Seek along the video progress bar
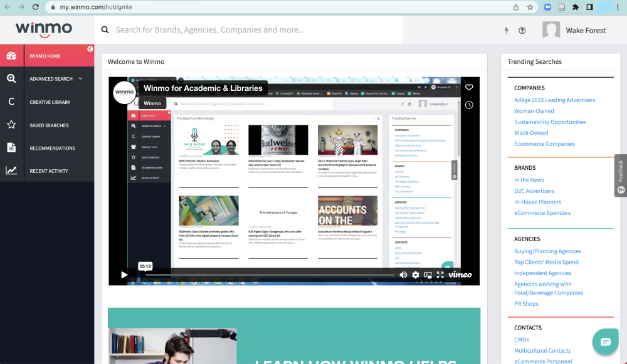 coord(270,275)
